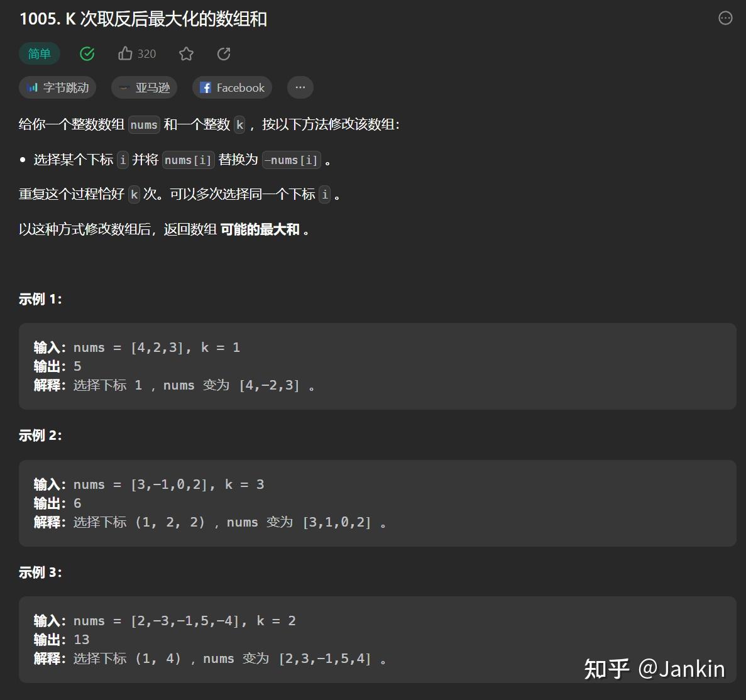Select the star to favorite the problem
746x700 pixels.
186,54
